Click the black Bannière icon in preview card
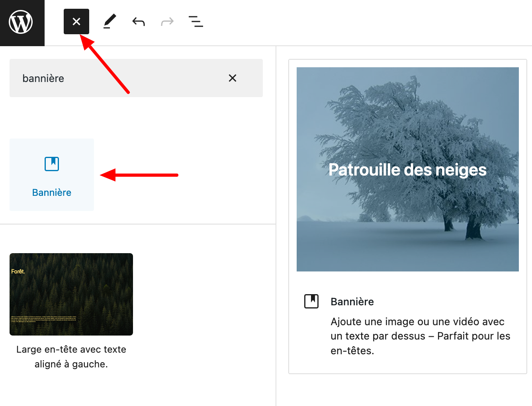 [311, 301]
